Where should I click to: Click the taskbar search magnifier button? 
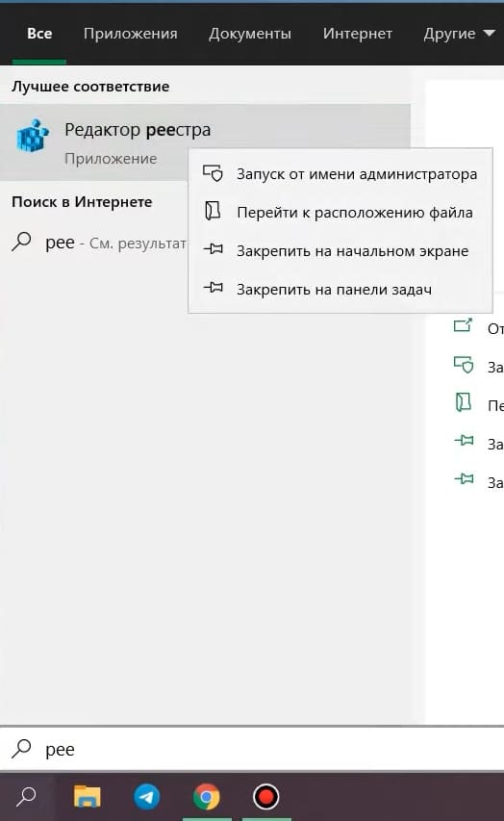(x=26, y=796)
